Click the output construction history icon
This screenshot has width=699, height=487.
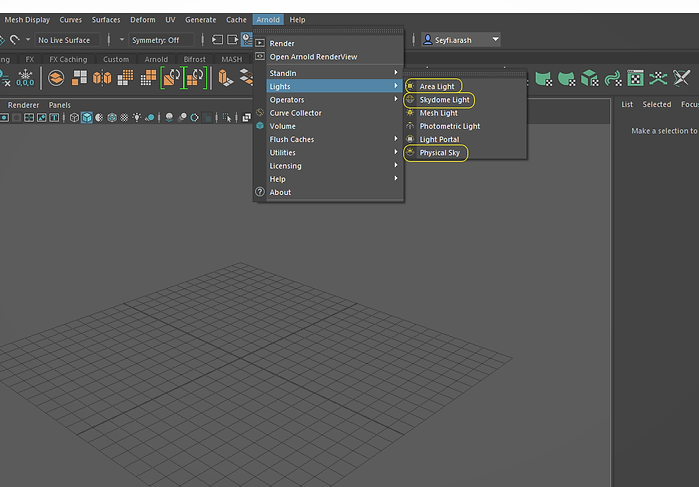click(x=233, y=40)
